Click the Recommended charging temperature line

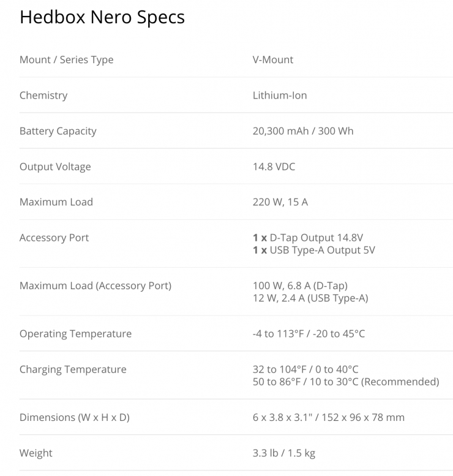pyautogui.click(x=346, y=382)
